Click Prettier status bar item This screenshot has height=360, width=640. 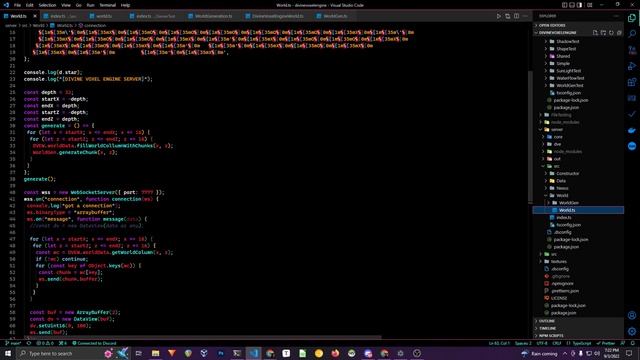[606, 344]
